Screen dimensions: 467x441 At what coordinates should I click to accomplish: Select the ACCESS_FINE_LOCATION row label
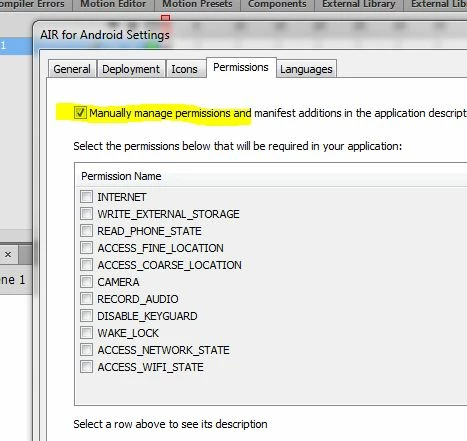pyautogui.click(x=160, y=248)
